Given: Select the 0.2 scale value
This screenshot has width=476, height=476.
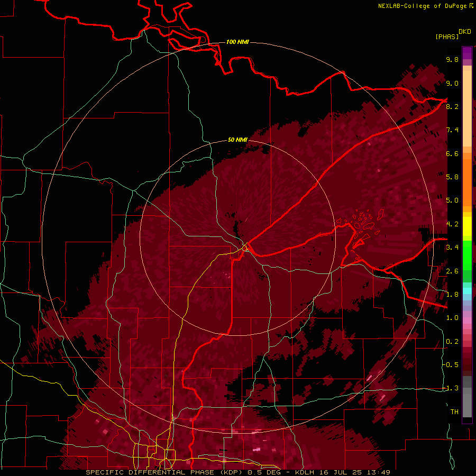Looking at the screenshot, I should [x=452, y=342].
